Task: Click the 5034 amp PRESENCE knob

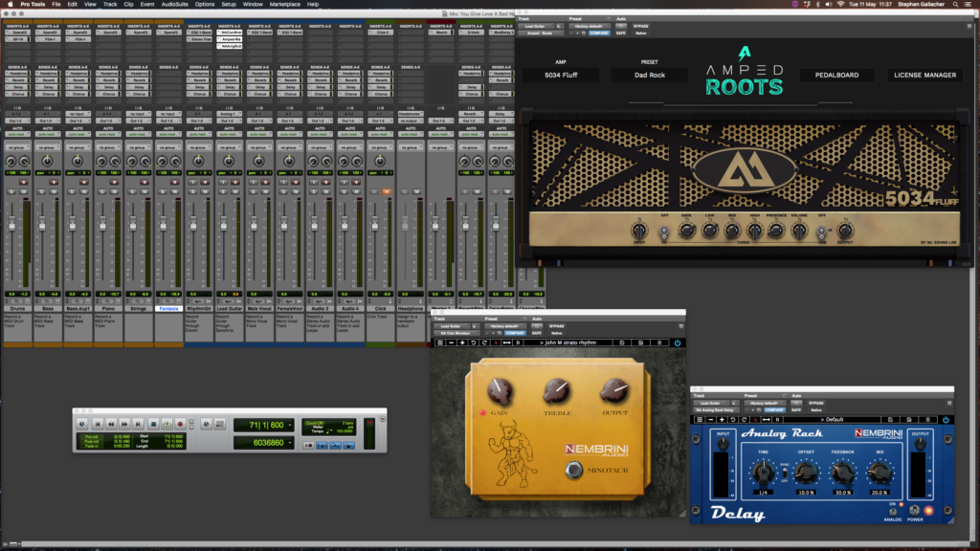Action: [776, 231]
